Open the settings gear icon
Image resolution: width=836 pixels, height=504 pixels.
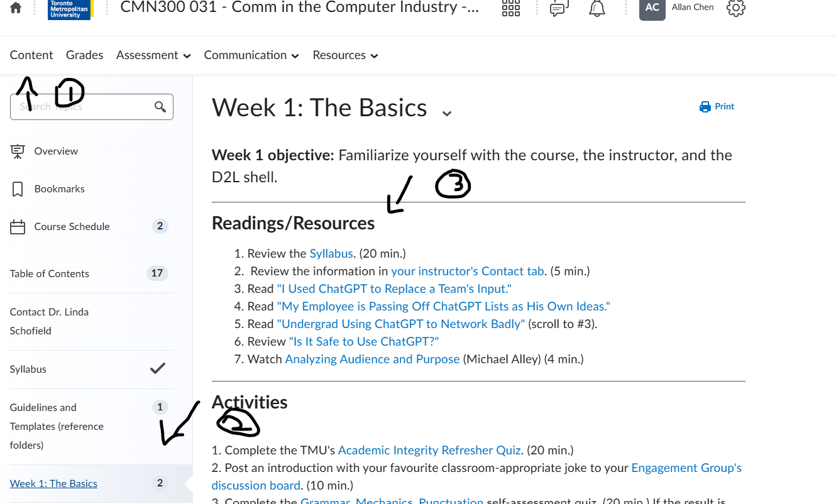[735, 8]
